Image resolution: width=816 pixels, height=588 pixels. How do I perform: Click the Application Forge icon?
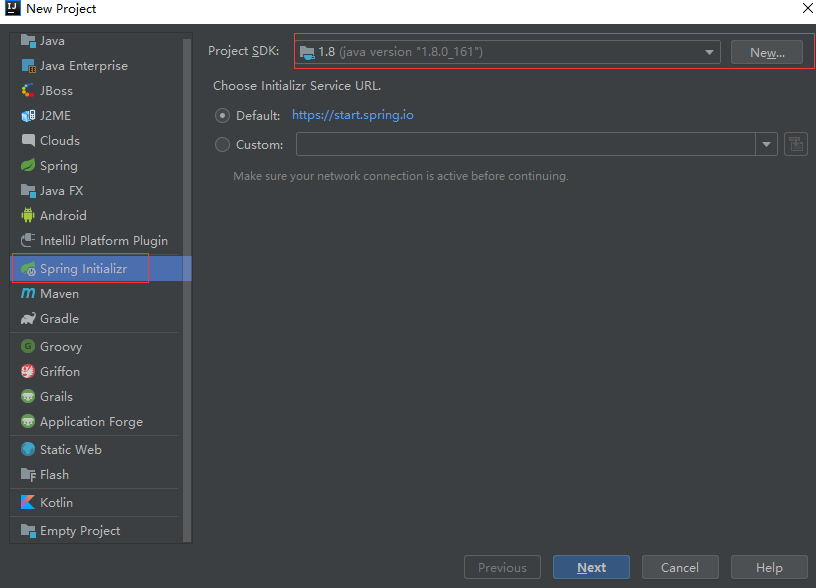click(28, 421)
